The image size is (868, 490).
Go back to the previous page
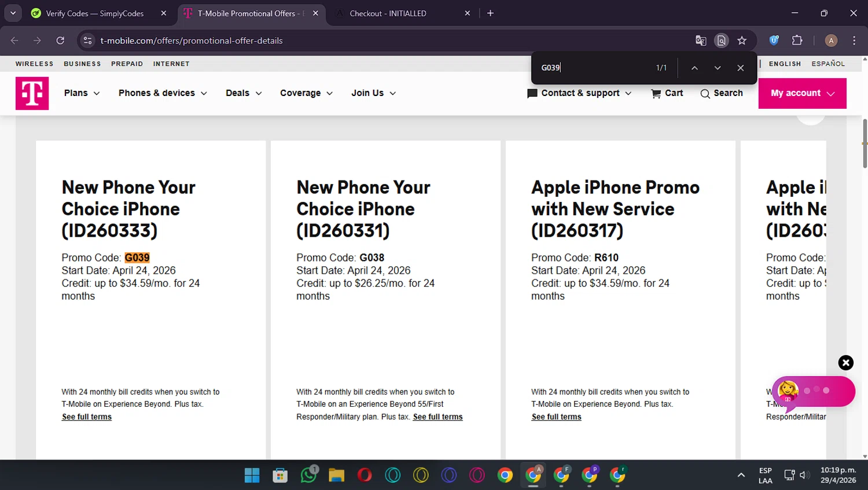[x=14, y=40]
